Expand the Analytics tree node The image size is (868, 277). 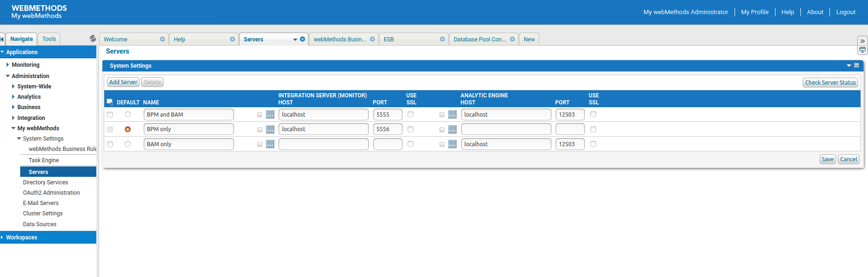coord(13,96)
